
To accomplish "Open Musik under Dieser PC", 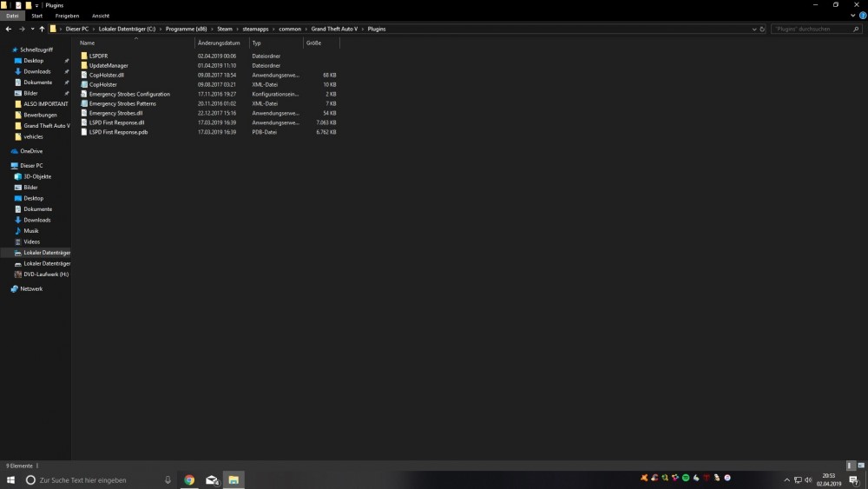I will tap(31, 231).
